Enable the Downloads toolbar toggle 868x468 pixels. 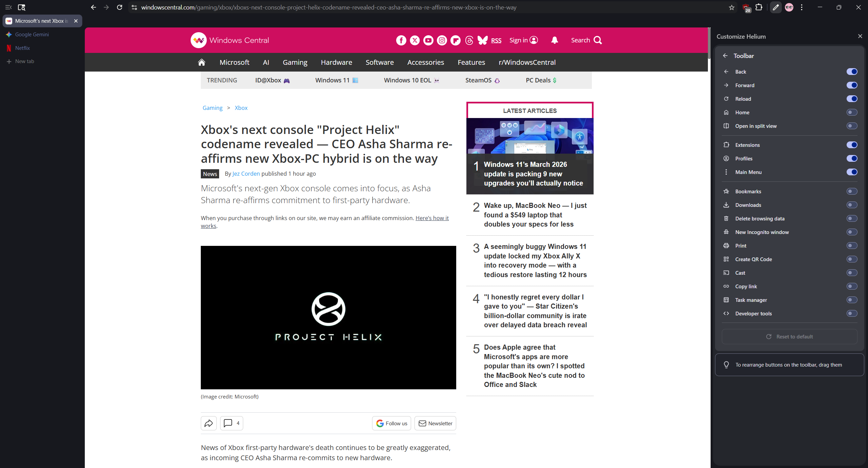tap(852, 205)
